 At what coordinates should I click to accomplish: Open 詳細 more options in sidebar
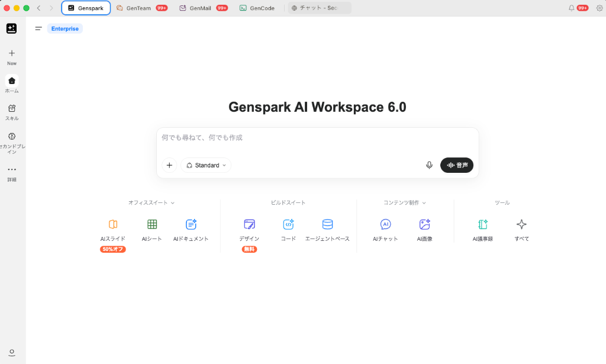point(12,174)
